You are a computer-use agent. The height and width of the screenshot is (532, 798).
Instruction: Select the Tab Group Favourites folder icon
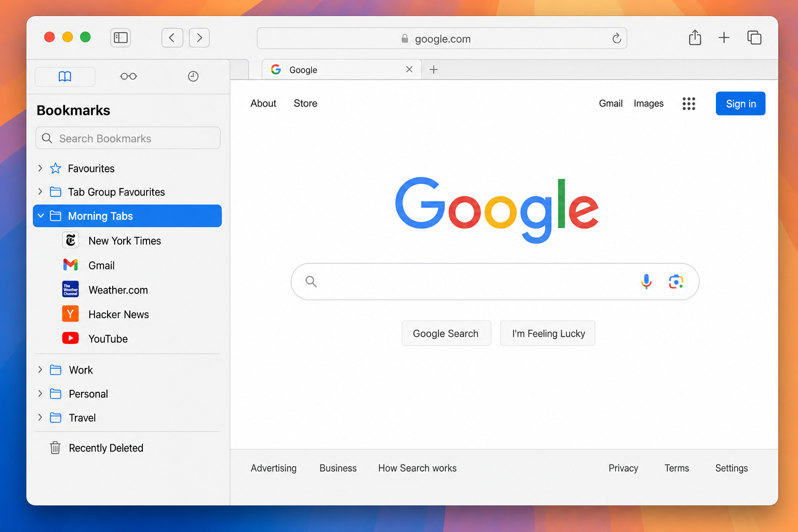[x=56, y=192]
